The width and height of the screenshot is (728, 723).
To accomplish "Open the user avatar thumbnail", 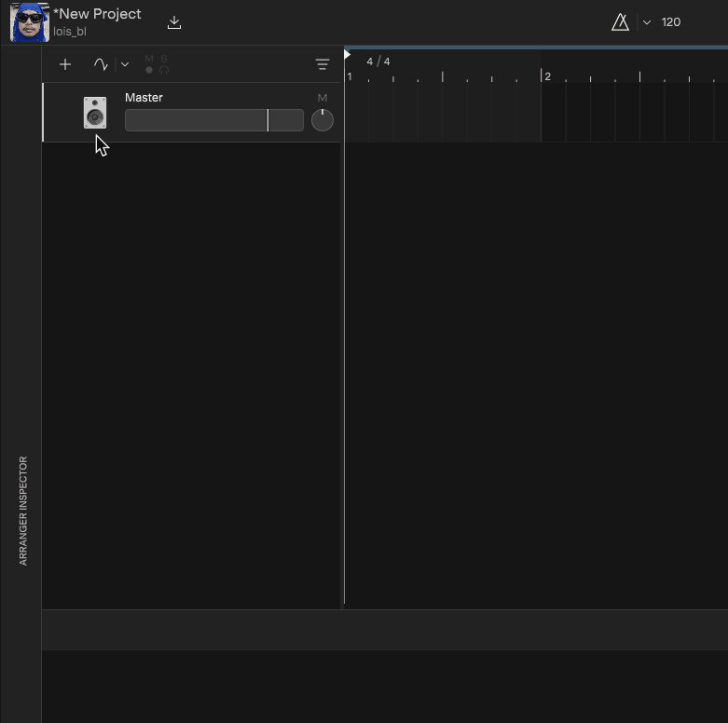I will pyautogui.click(x=30, y=22).
